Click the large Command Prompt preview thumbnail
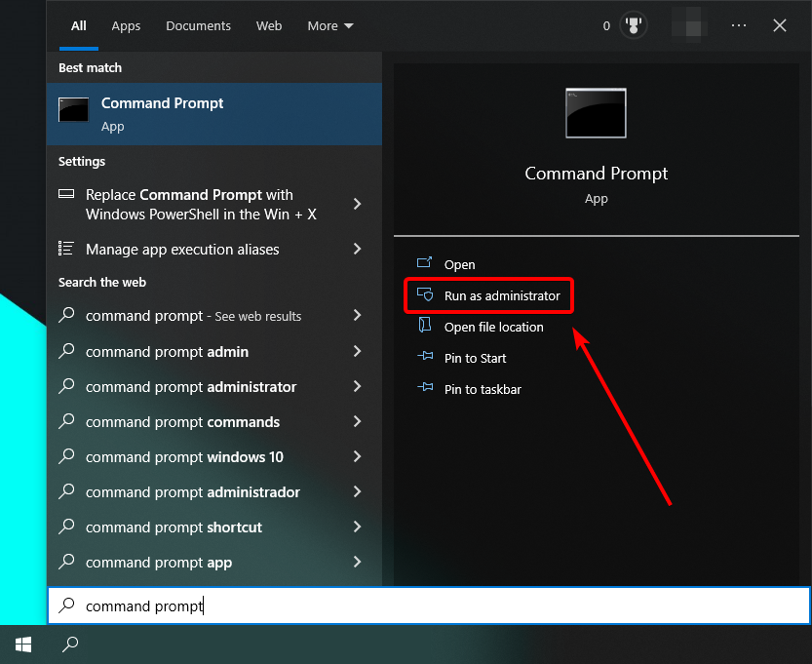This screenshot has height=664, width=812. (x=596, y=113)
